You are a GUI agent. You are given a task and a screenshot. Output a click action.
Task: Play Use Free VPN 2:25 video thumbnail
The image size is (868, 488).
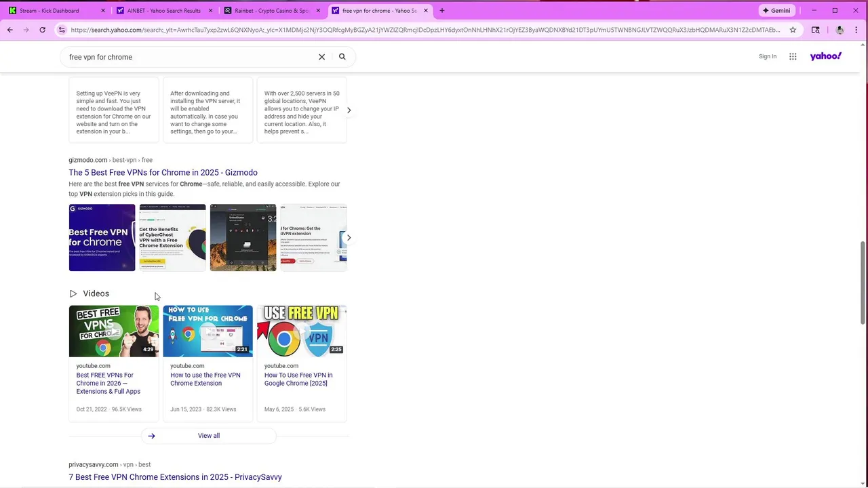pos(302,331)
